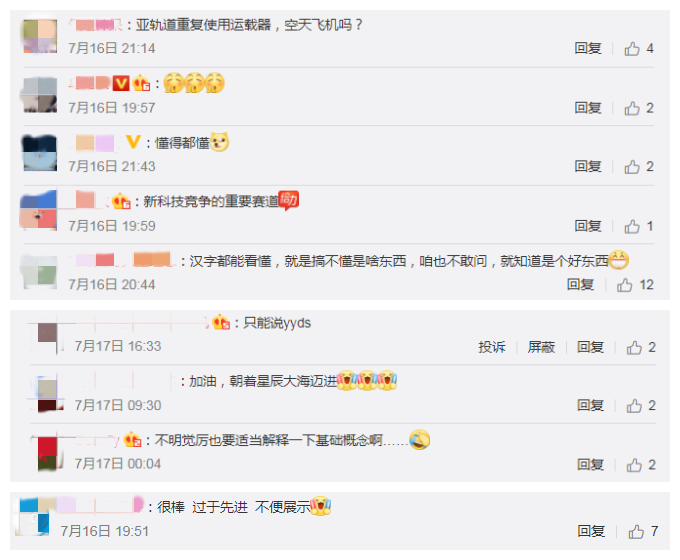Reply to the 汉字都能看懂 comment
The width and height of the screenshot is (680, 560).
(x=580, y=285)
